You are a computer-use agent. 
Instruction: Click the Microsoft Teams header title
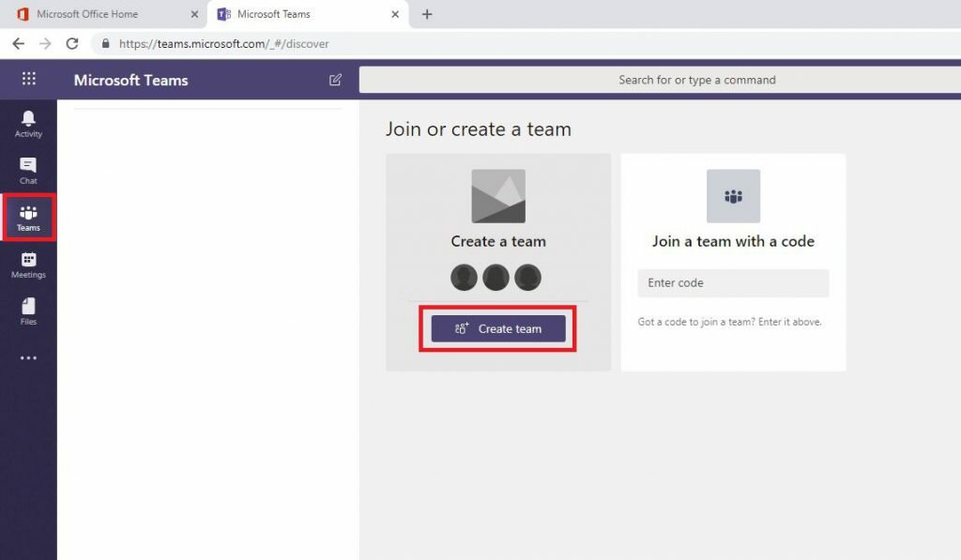pyautogui.click(x=130, y=81)
